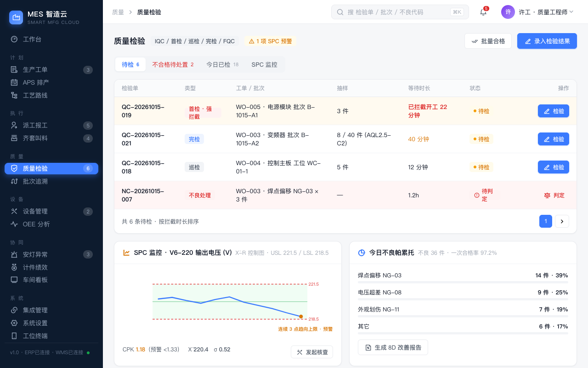The height and width of the screenshot is (368, 588).
Task: Open APS 排产 scheduling page
Action: coord(51,82)
